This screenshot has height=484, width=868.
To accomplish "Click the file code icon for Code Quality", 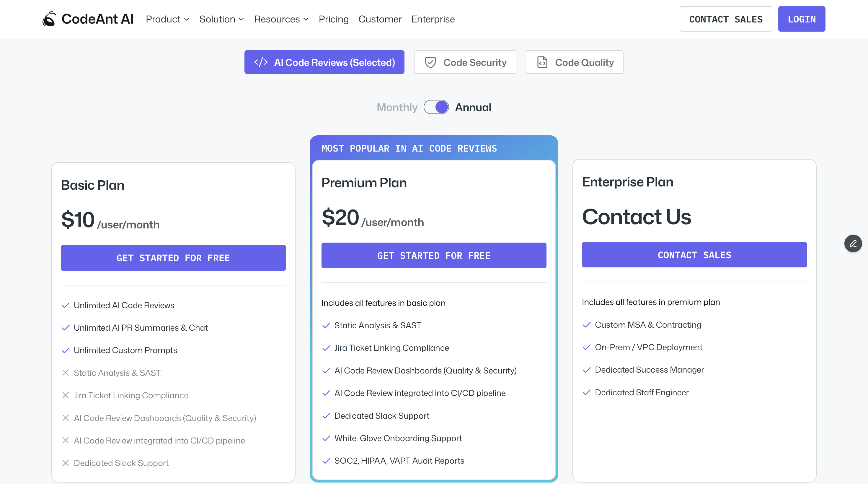I will click(542, 62).
